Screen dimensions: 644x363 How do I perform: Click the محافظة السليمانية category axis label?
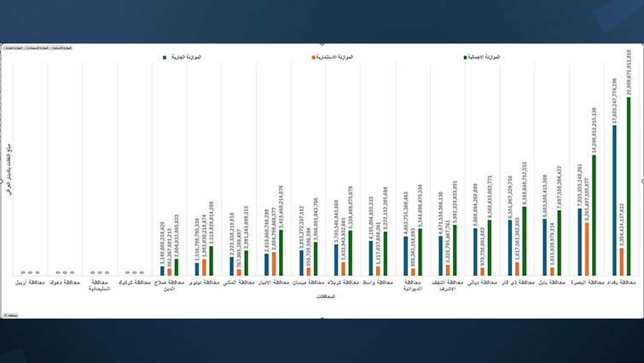point(100,285)
